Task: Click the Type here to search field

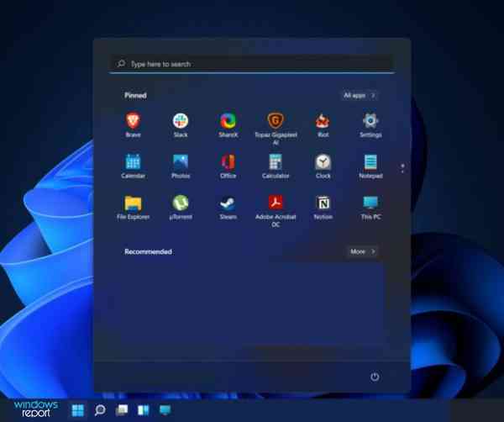Action: click(252, 64)
